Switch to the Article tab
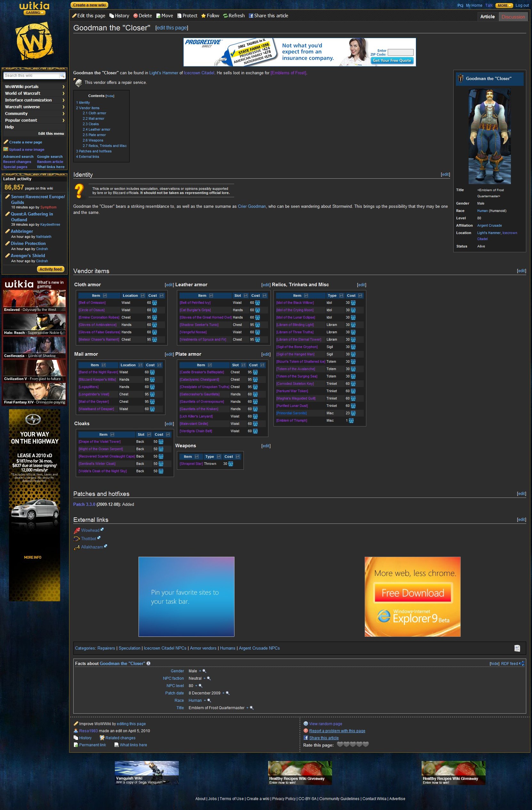Screen dimensions: 532x810 point(487,17)
